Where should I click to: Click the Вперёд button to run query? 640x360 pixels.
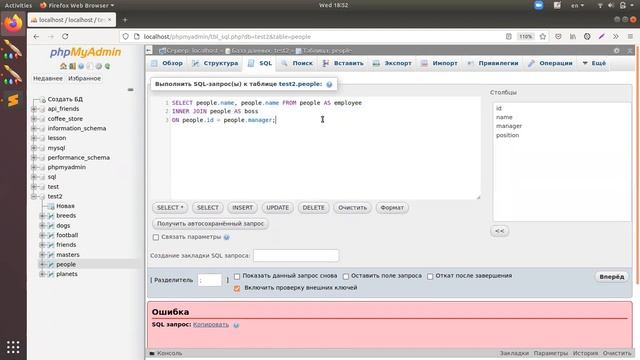611,277
